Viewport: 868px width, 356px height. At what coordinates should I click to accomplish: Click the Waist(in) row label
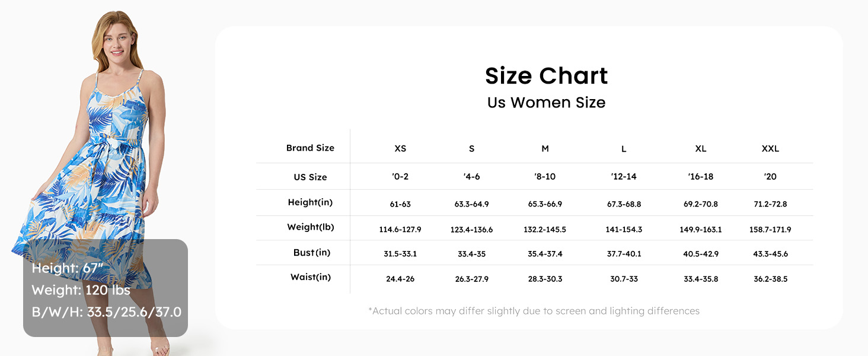pos(310,277)
